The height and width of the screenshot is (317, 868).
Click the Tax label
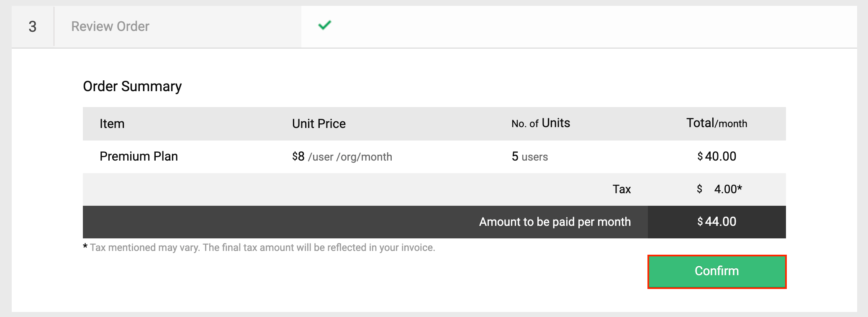621,189
